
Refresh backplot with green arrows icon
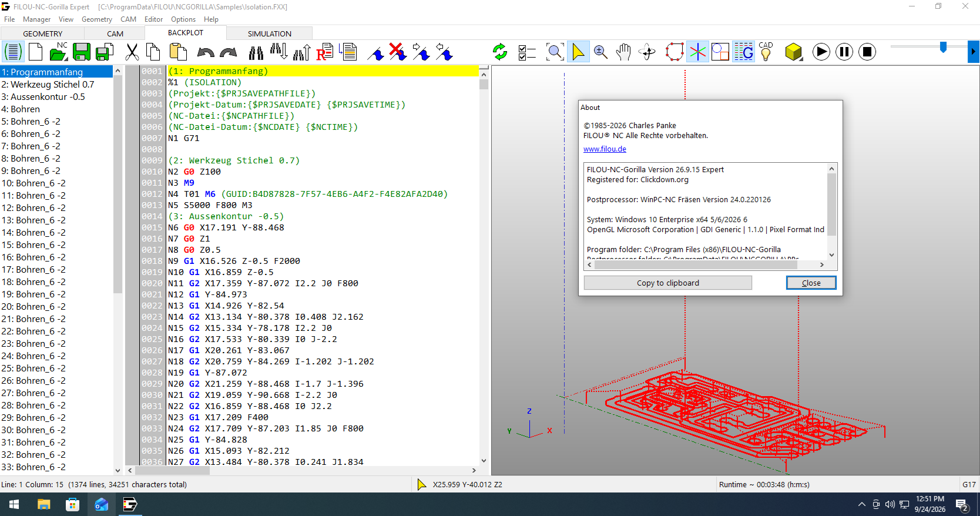pyautogui.click(x=500, y=52)
